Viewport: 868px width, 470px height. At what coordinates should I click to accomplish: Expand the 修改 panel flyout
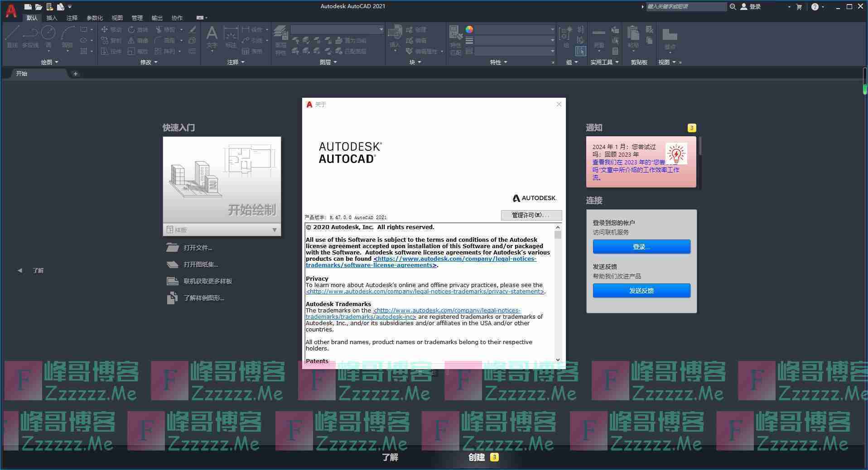pos(149,62)
